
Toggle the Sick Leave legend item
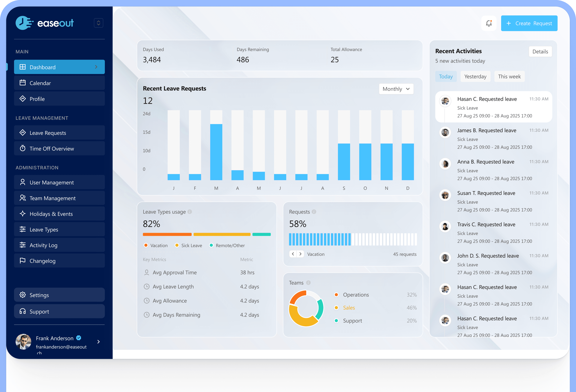(x=188, y=245)
